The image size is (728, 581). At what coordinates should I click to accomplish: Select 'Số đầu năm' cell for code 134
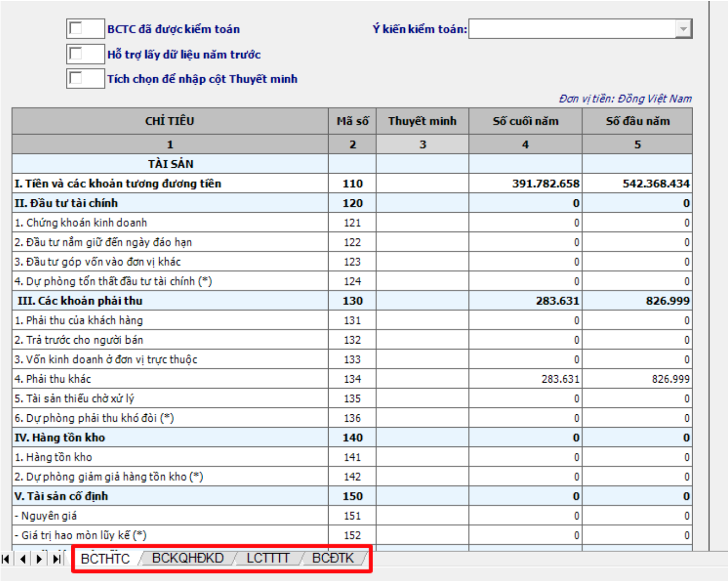point(637,379)
